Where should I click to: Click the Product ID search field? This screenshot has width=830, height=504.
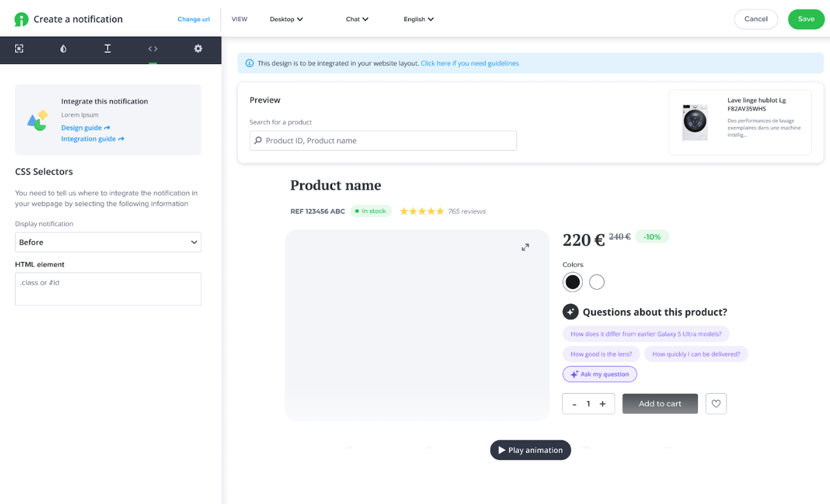383,141
